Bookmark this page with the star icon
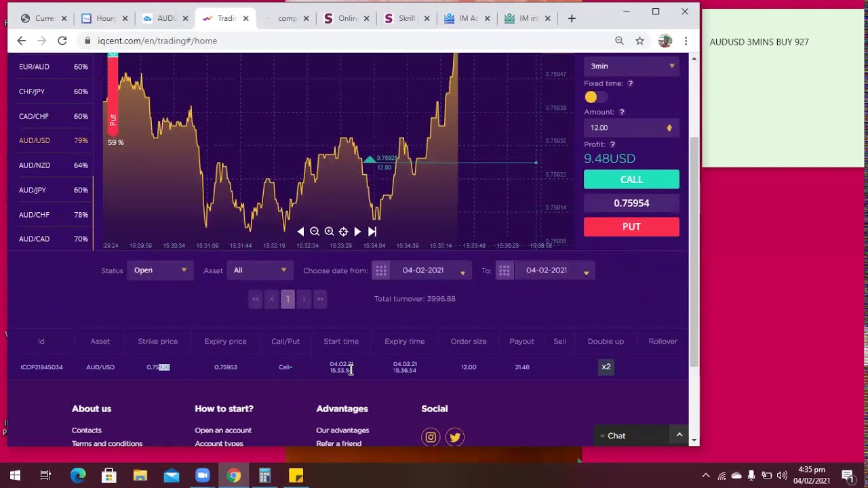 coord(639,41)
